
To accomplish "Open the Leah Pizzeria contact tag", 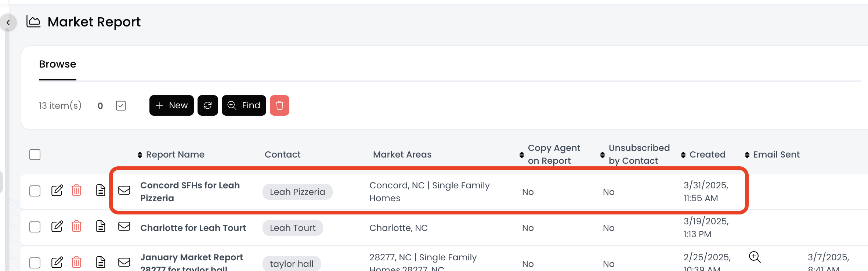I will pos(297,192).
